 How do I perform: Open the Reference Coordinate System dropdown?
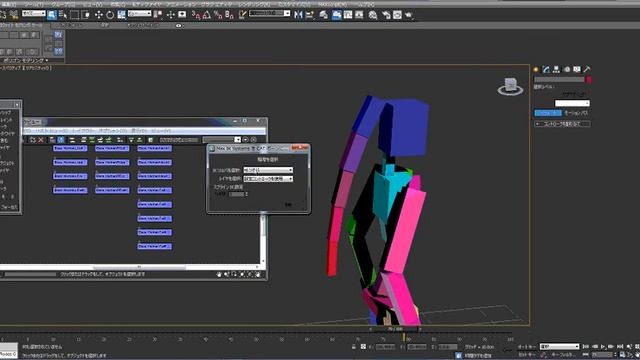(140, 13)
